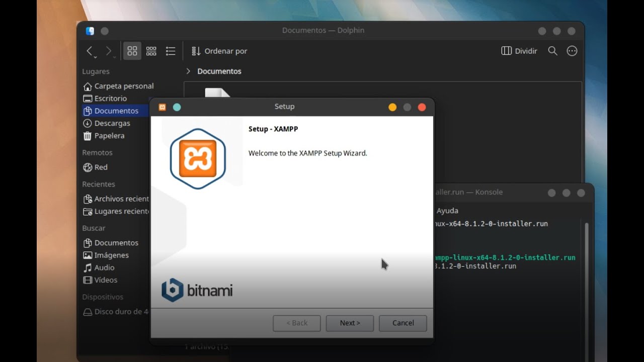Open the Ordenar por sort menu
Screen dimensions: 644x362
219,51
